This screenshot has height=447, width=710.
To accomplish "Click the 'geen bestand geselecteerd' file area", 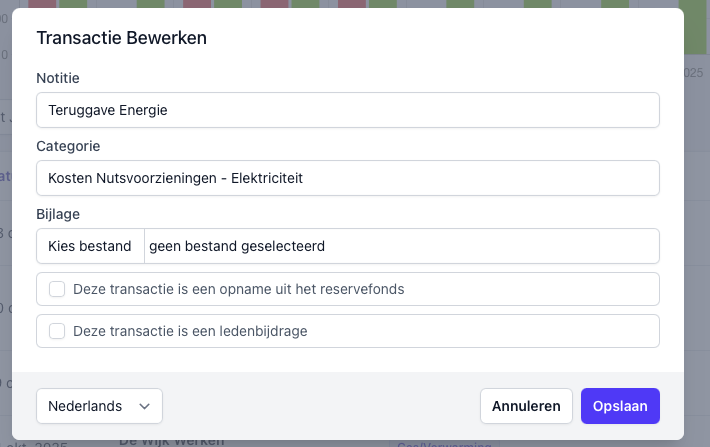I will (400, 246).
